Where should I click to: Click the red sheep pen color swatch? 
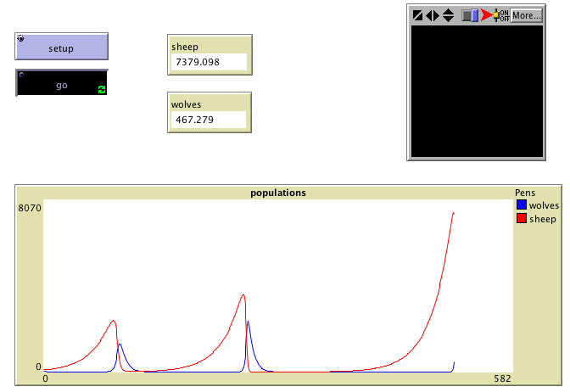521,219
